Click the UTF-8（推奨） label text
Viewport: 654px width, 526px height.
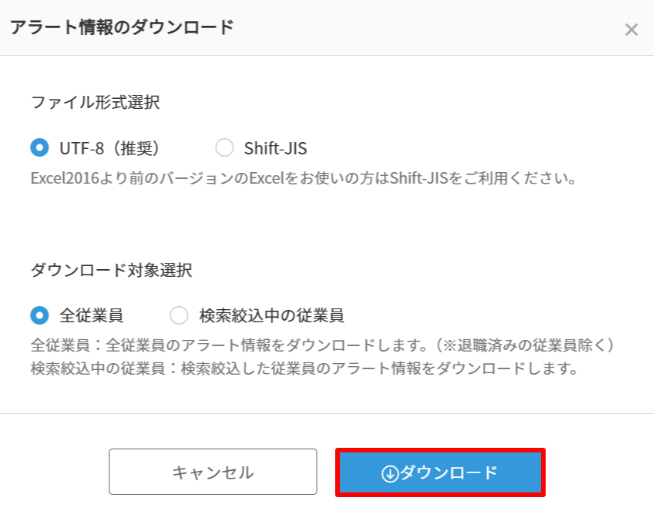(109, 148)
